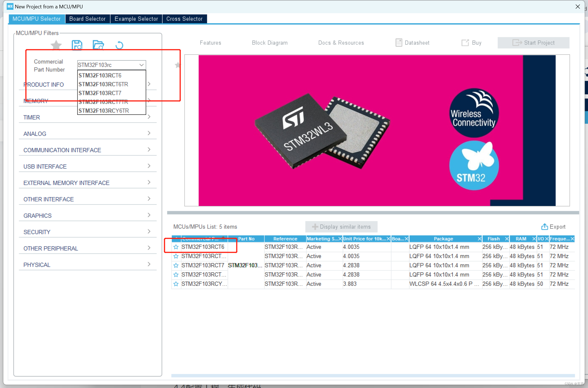
Task: Click the Datasheet document icon
Action: pyautogui.click(x=399, y=43)
